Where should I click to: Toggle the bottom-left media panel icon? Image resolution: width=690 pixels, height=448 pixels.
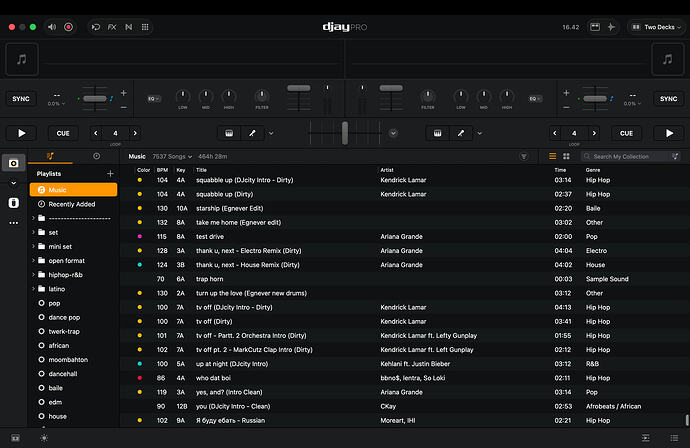click(15, 438)
